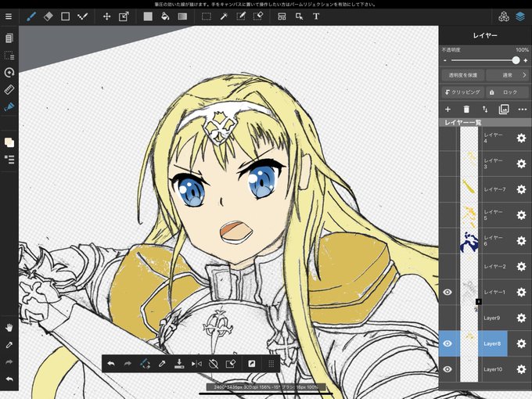The height and width of the screenshot is (399, 532).
Task: Select the comic panel Divide tool
Action: click(x=282, y=16)
